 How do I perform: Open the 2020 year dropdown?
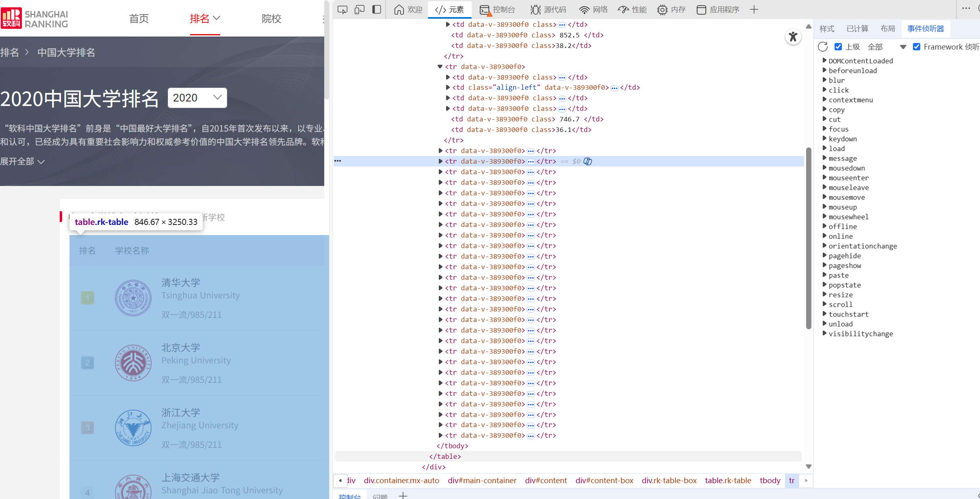(197, 98)
